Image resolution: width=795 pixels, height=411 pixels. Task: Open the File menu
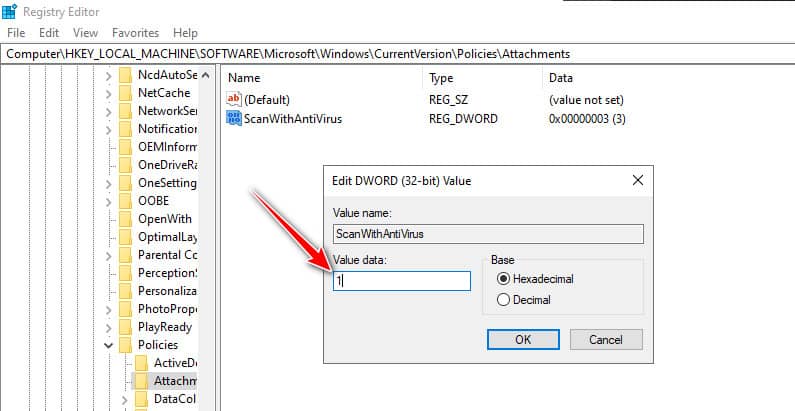[16, 33]
